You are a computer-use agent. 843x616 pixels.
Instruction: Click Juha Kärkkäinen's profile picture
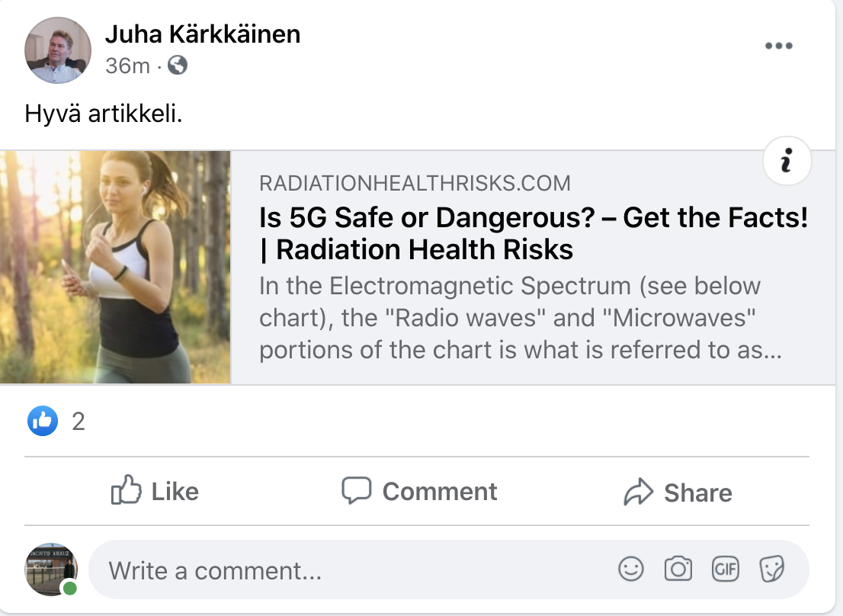[57, 50]
